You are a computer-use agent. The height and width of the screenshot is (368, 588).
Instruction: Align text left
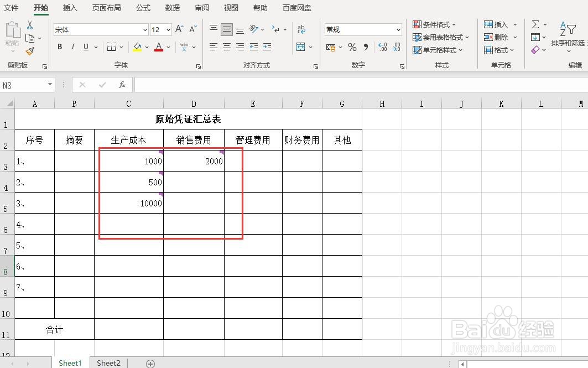pos(214,46)
